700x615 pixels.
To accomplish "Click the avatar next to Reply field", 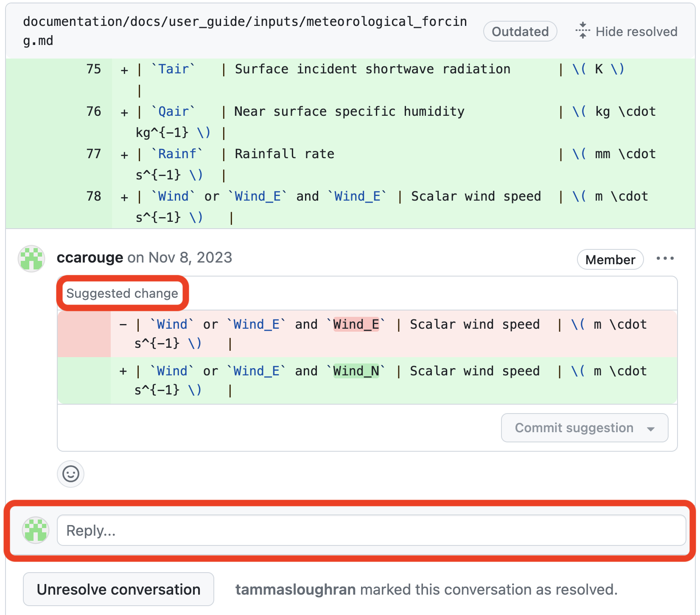I will (36, 530).
